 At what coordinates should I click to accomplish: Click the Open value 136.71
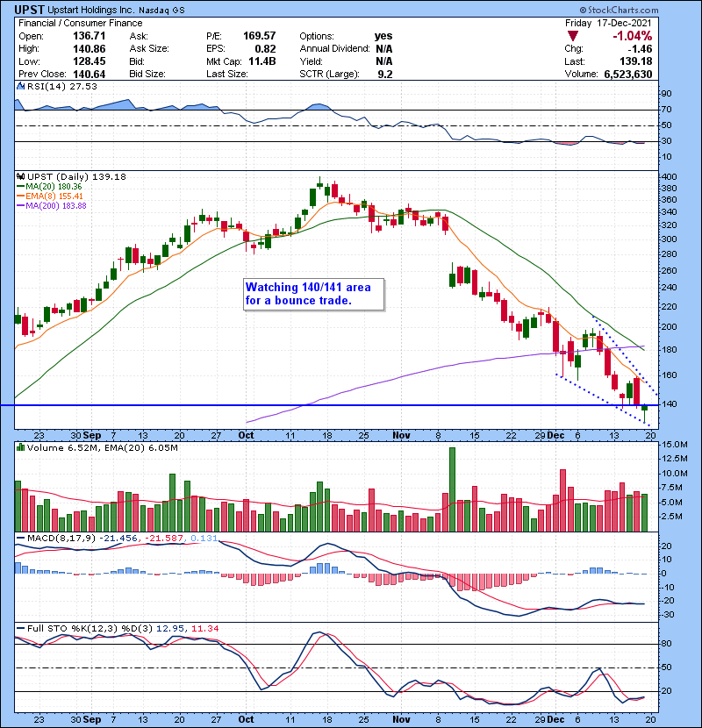pos(90,36)
